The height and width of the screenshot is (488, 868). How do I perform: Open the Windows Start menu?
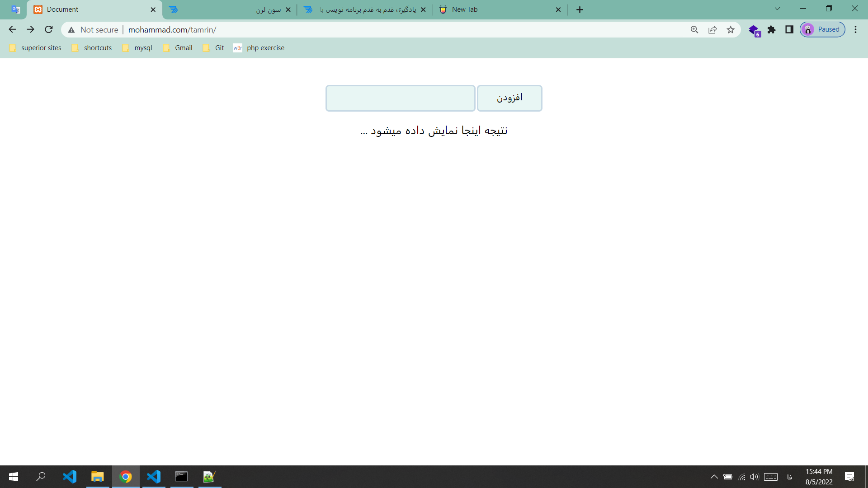pyautogui.click(x=14, y=477)
